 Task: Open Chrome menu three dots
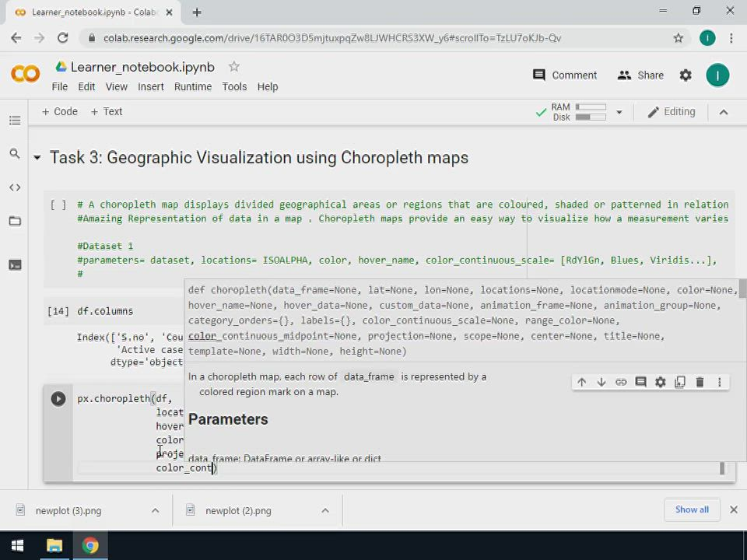coord(731,38)
